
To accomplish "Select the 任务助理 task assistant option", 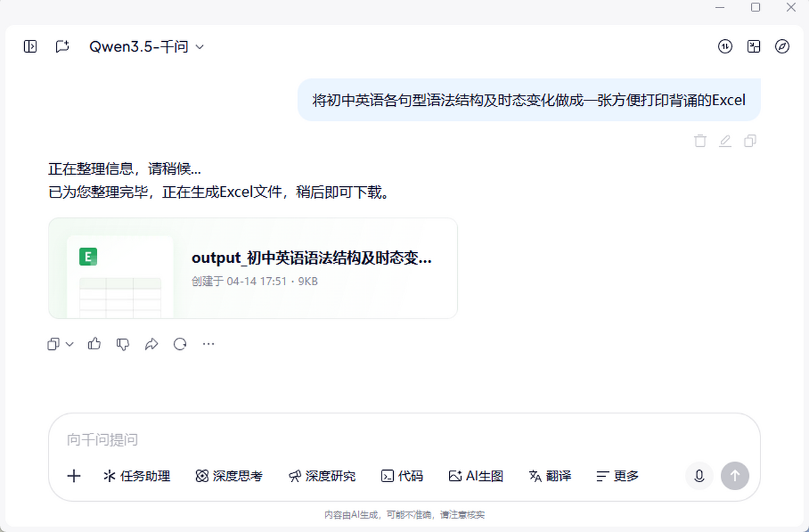I will [x=137, y=476].
